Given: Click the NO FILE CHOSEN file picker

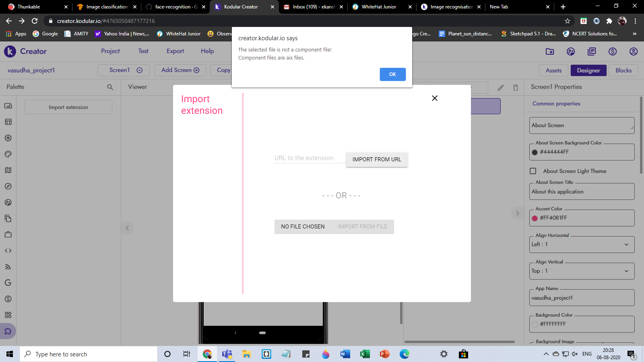Looking at the screenshot, I should coord(303,227).
